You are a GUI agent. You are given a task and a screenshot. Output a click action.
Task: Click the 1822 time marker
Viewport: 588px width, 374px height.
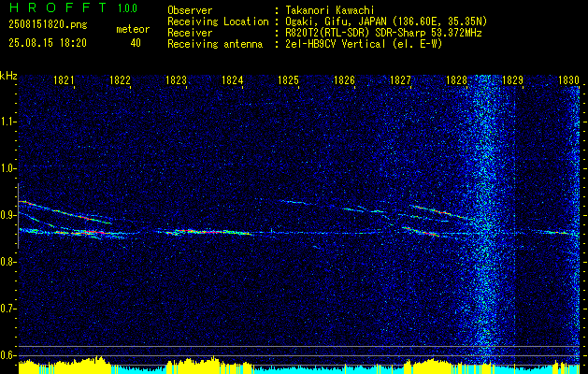pos(120,80)
